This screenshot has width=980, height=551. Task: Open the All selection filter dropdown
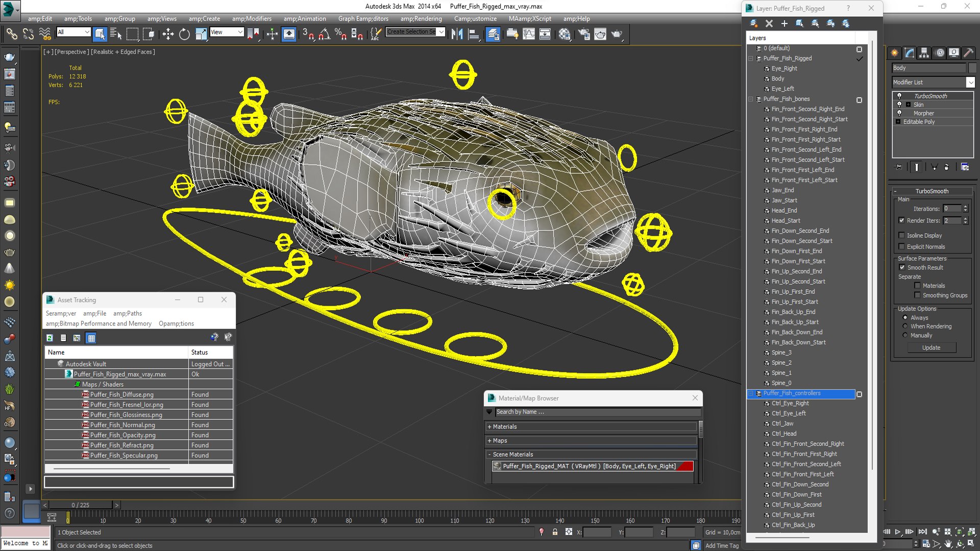(x=73, y=32)
